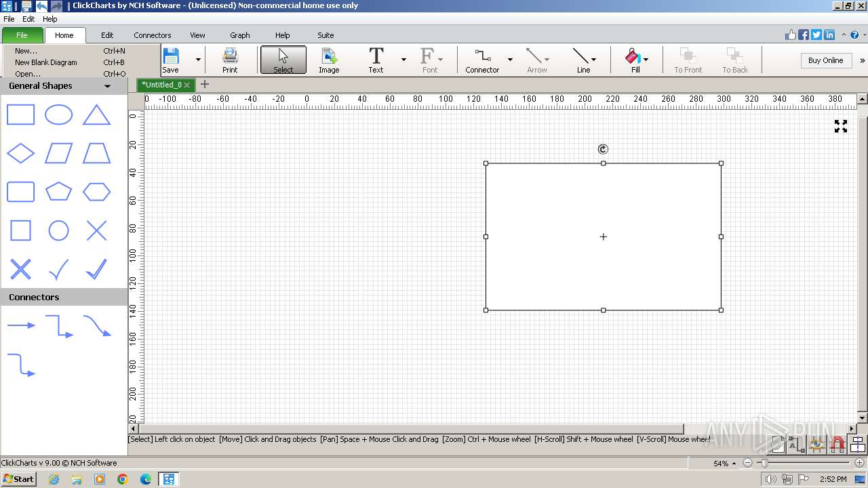Pick the pentagon shape

[x=58, y=192]
